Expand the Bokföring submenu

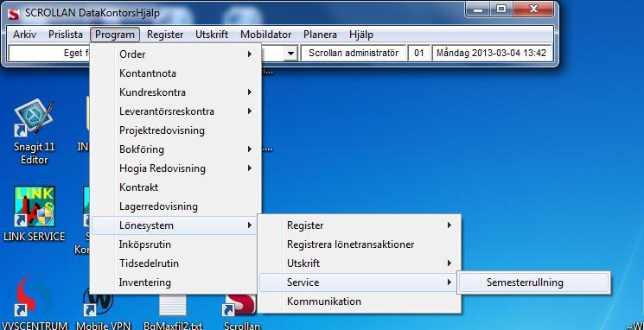click(175, 149)
